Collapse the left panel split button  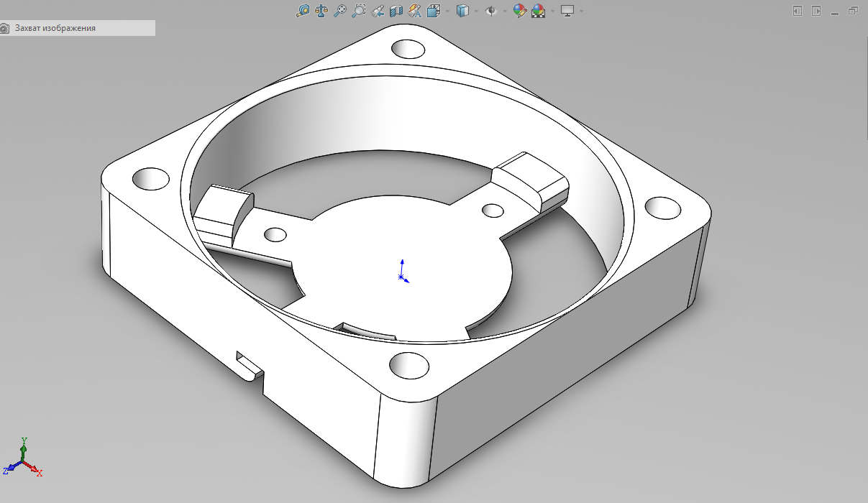click(798, 11)
